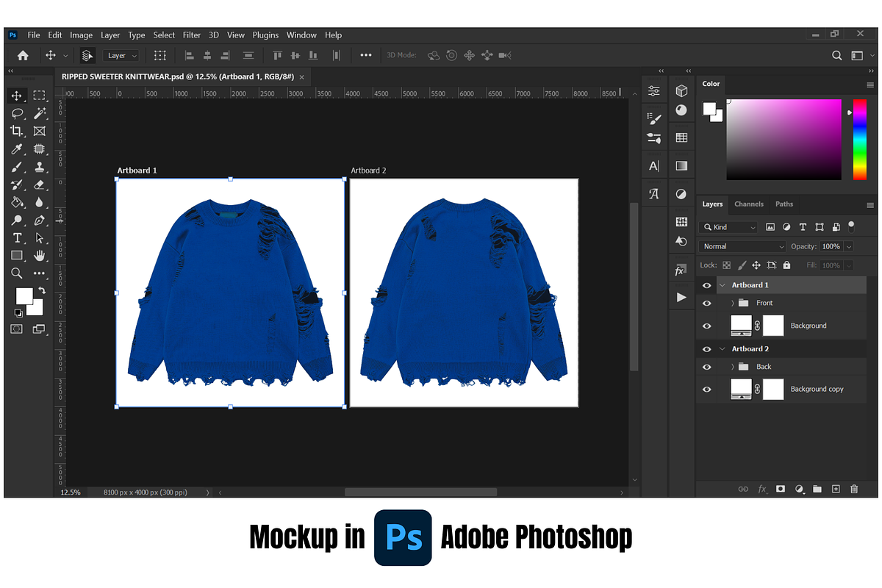Viewport: 882px width, 588px height.
Task: Open the Properties panel sliders icon
Action: coord(654,91)
